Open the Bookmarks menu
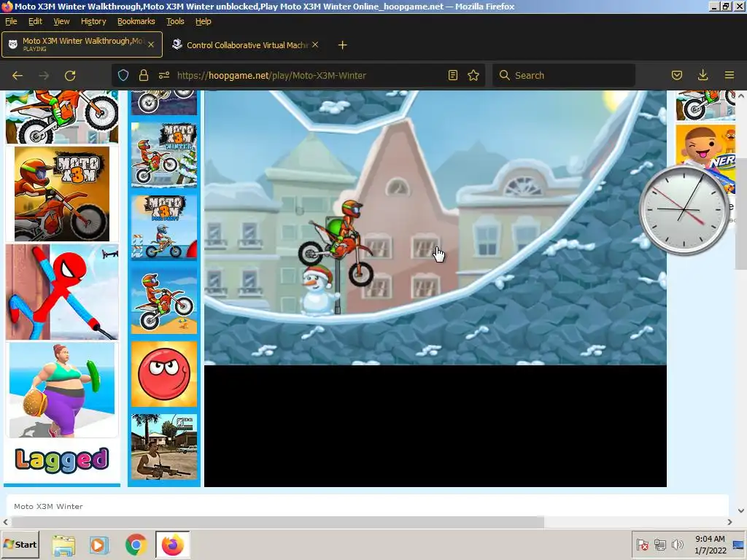This screenshot has height=560, width=747. tap(136, 21)
